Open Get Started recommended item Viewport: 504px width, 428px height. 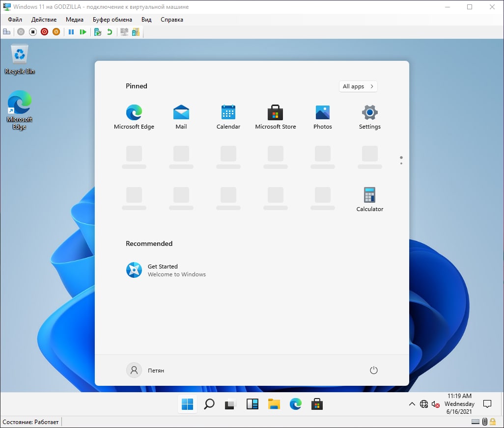(166, 270)
